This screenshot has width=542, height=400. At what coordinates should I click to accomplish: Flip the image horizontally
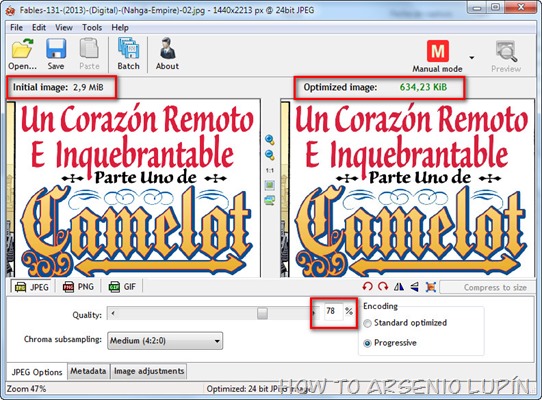pyautogui.click(x=399, y=287)
